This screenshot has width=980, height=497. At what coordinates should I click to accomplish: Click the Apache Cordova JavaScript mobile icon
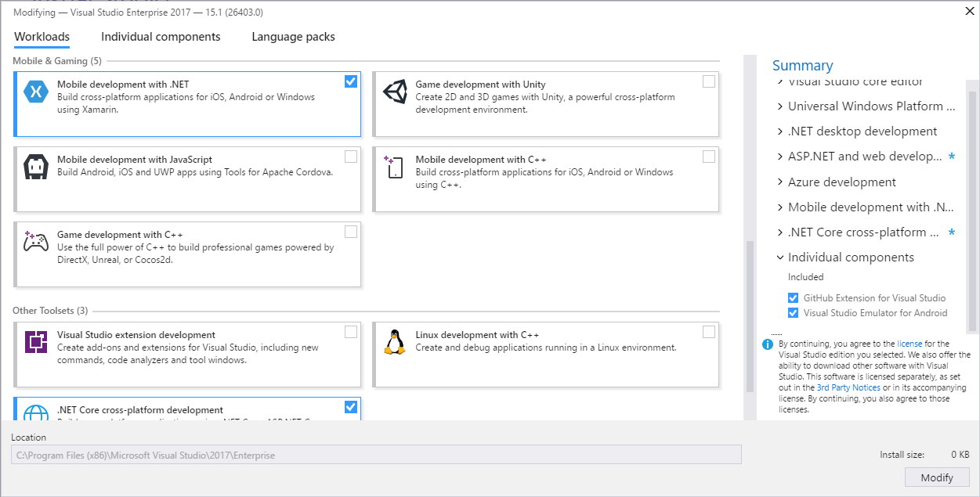click(x=36, y=167)
